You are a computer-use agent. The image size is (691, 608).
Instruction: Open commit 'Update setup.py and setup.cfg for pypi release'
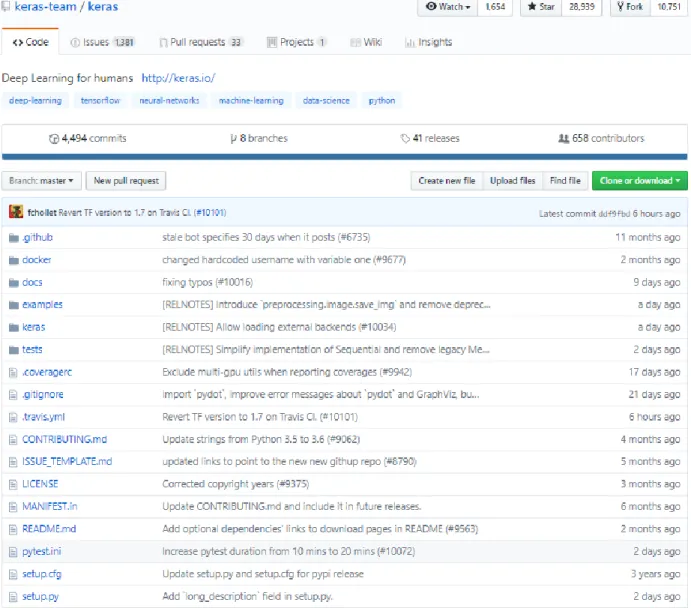point(263,574)
